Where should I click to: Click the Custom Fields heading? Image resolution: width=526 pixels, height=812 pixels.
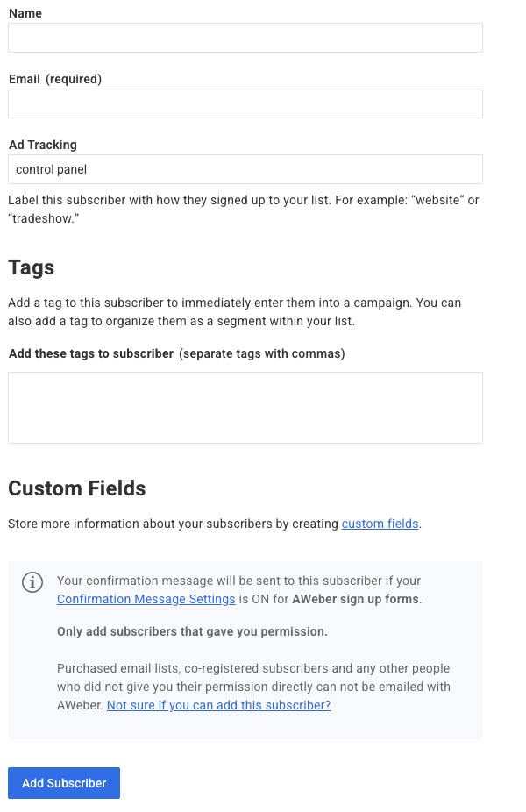(77, 488)
